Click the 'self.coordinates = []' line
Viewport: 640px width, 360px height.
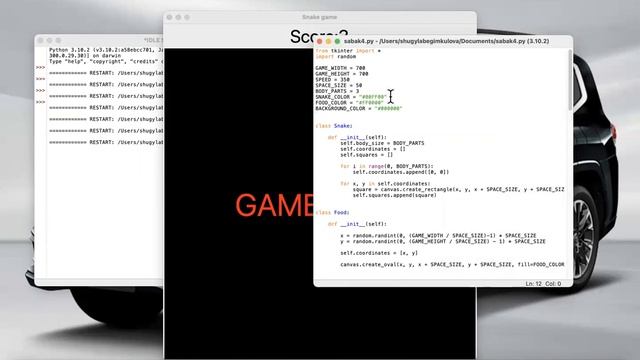[373, 149]
